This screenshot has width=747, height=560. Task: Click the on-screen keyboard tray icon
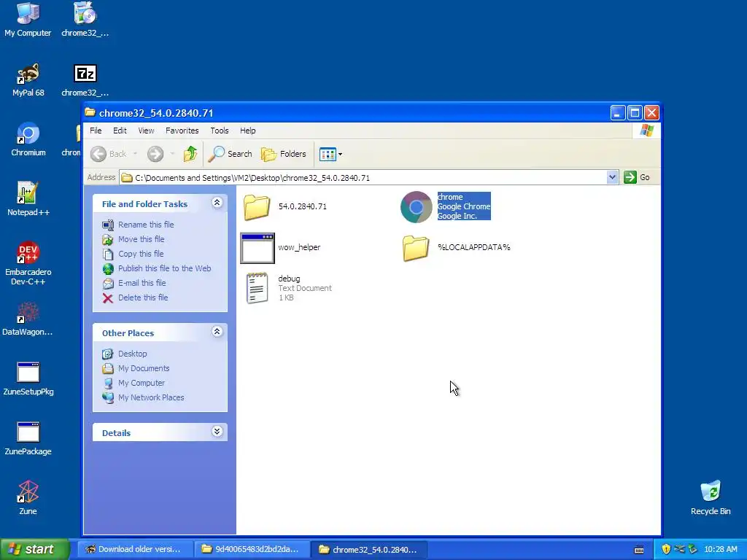click(x=639, y=550)
